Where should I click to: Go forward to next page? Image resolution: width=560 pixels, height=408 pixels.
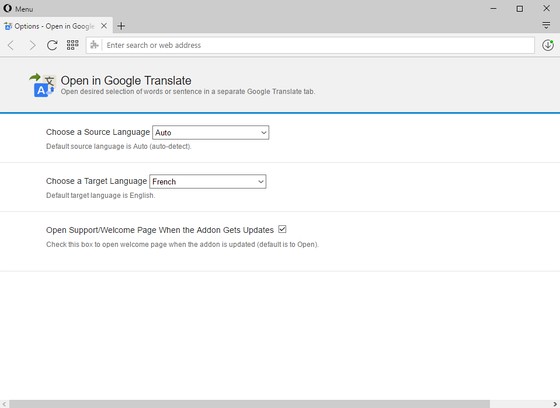[x=32, y=45]
